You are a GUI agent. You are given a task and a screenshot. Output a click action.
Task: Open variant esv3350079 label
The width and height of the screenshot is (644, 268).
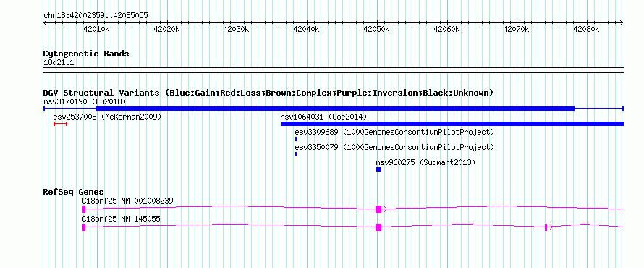(x=394, y=147)
